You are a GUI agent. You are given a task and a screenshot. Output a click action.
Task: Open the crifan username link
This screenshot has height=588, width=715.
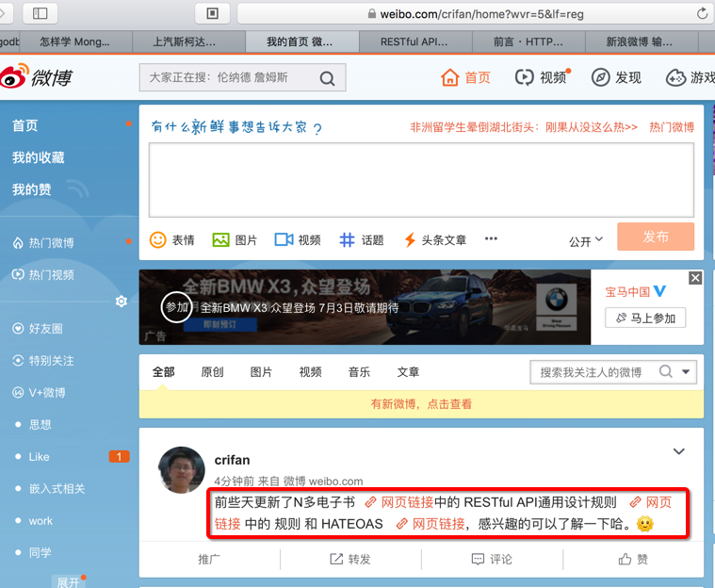[x=232, y=460]
